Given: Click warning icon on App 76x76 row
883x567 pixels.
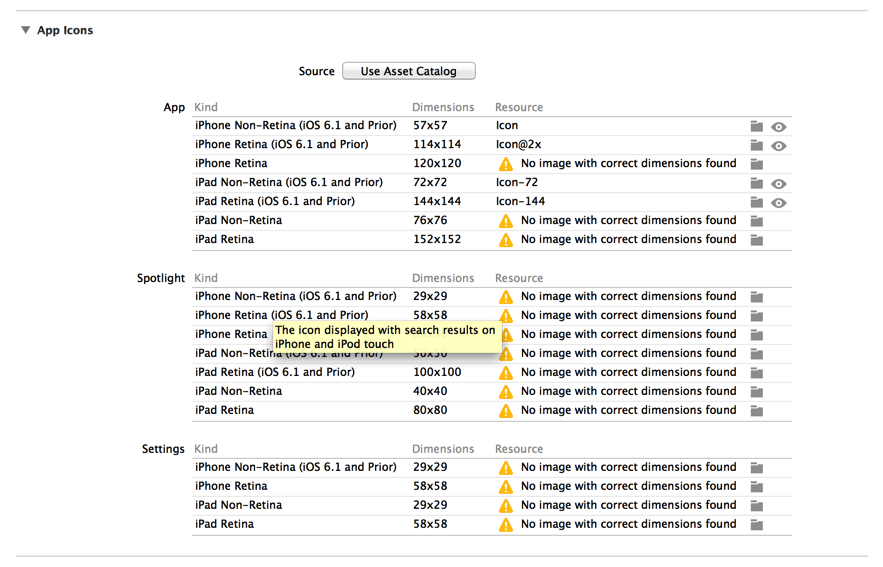Looking at the screenshot, I should pos(506,221).
